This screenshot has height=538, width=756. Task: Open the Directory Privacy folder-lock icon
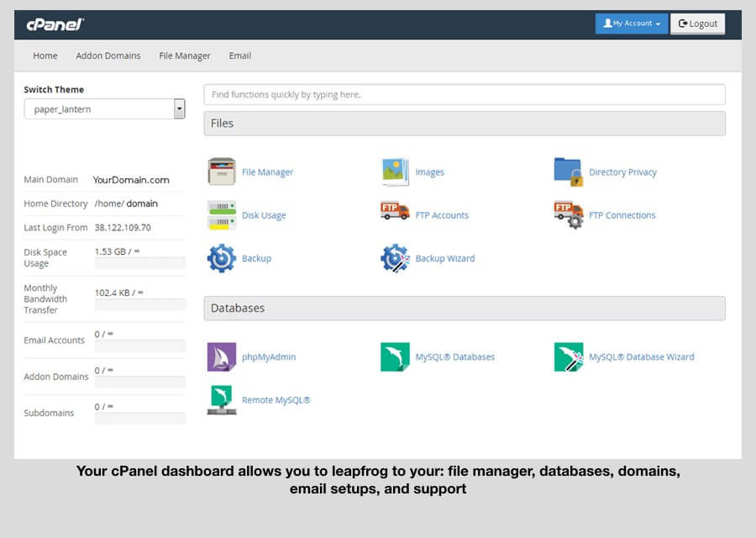tap(569, 171)
